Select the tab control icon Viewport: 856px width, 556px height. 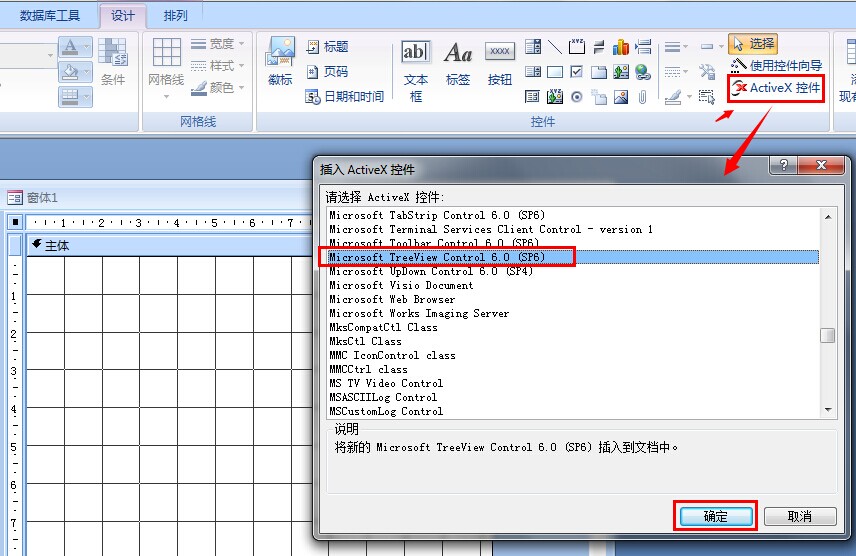click(x=599, y=72)
